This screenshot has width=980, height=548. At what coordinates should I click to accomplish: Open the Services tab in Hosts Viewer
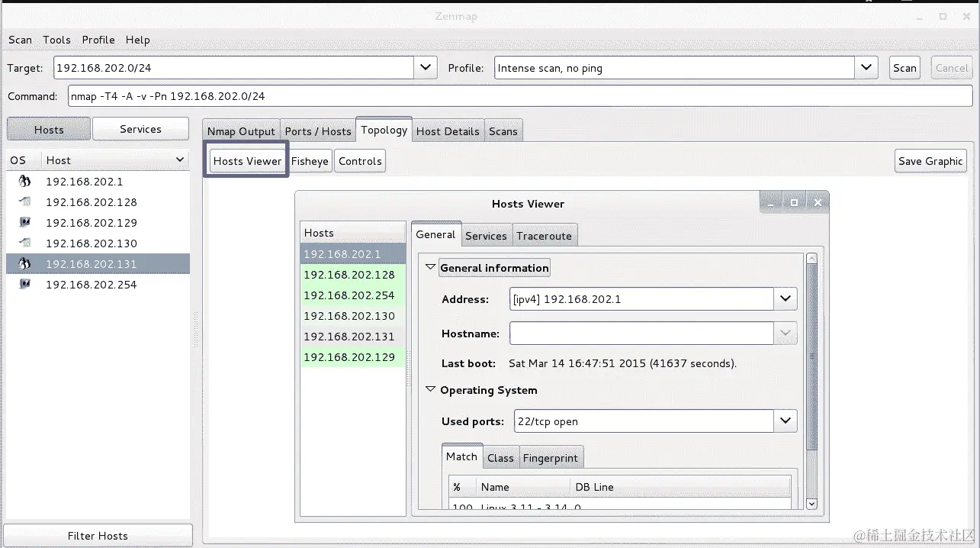[x=486, y=236]
